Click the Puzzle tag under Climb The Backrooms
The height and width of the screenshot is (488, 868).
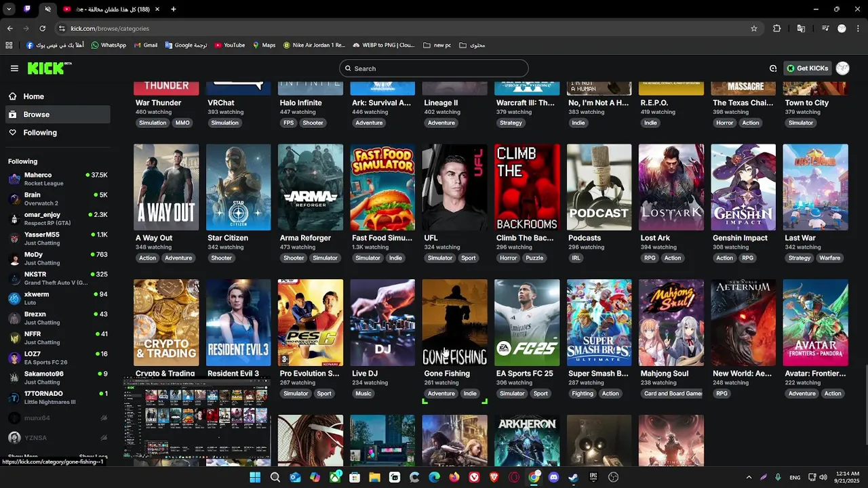pyautogui.click(x=534, y=258)
